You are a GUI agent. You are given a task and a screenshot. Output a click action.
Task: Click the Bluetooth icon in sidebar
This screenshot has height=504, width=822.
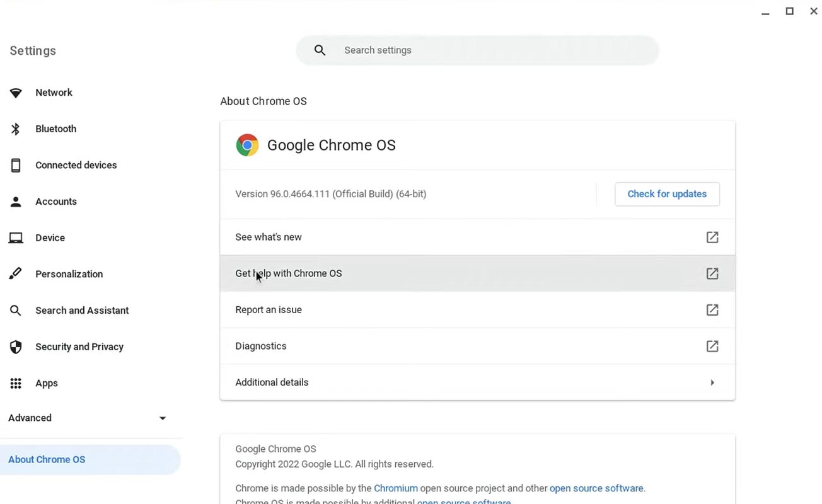[x=16, y=129]
